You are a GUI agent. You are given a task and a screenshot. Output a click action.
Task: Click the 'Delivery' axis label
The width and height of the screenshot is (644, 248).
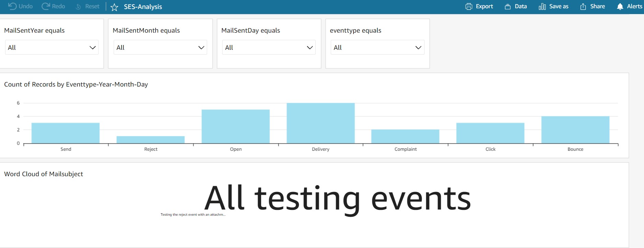[x=321, y=149]
